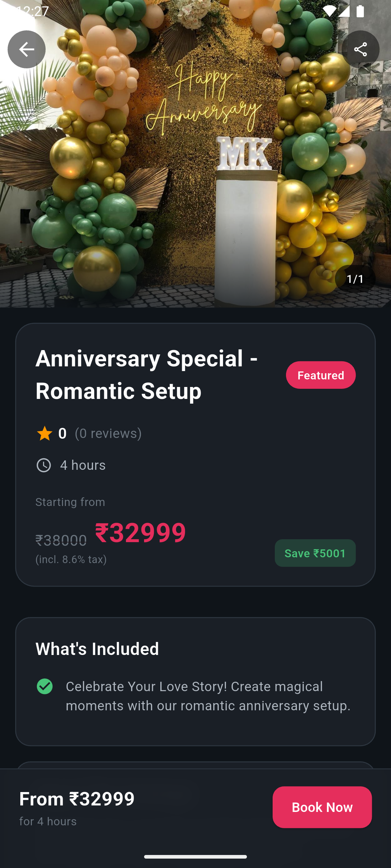The image size is (391, 868).
Task: Tap the battery status icon
Action: pyautogui.click(x=360, y=11)
